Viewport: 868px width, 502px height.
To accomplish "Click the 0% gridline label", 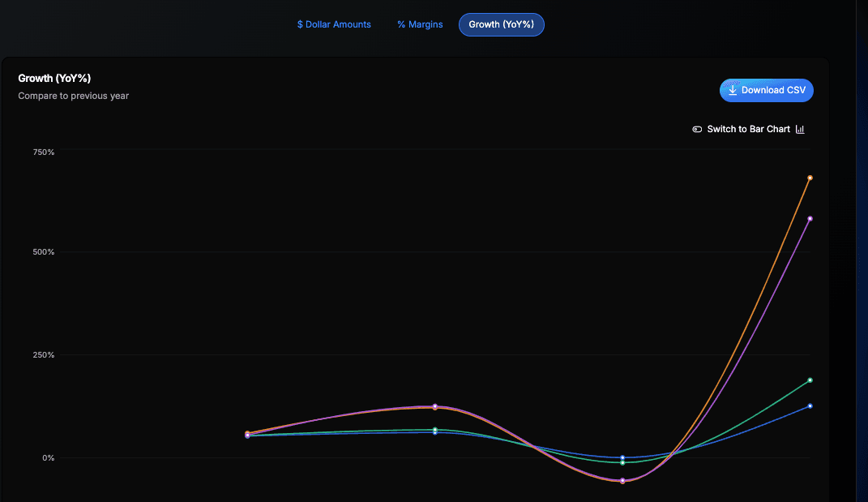I will (48, 457).
